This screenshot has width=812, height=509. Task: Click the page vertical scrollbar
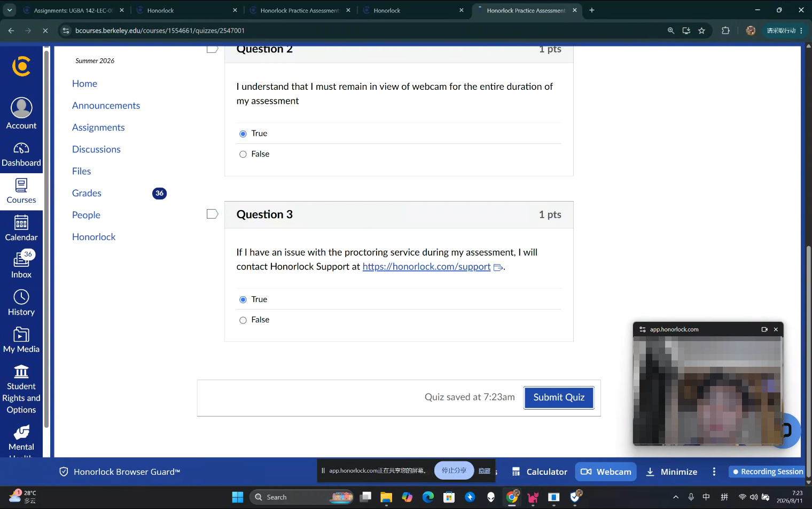[808, 361]
